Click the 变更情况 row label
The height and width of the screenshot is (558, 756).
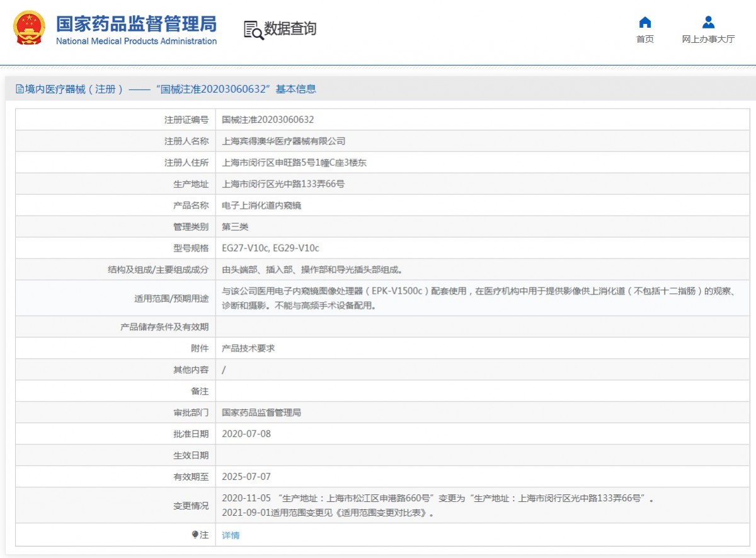coord(191,505)
